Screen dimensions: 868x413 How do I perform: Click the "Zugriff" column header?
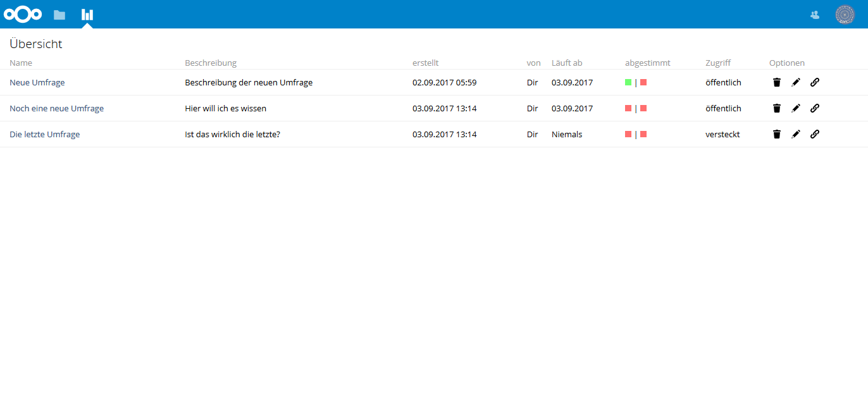(x=718, y=63)
